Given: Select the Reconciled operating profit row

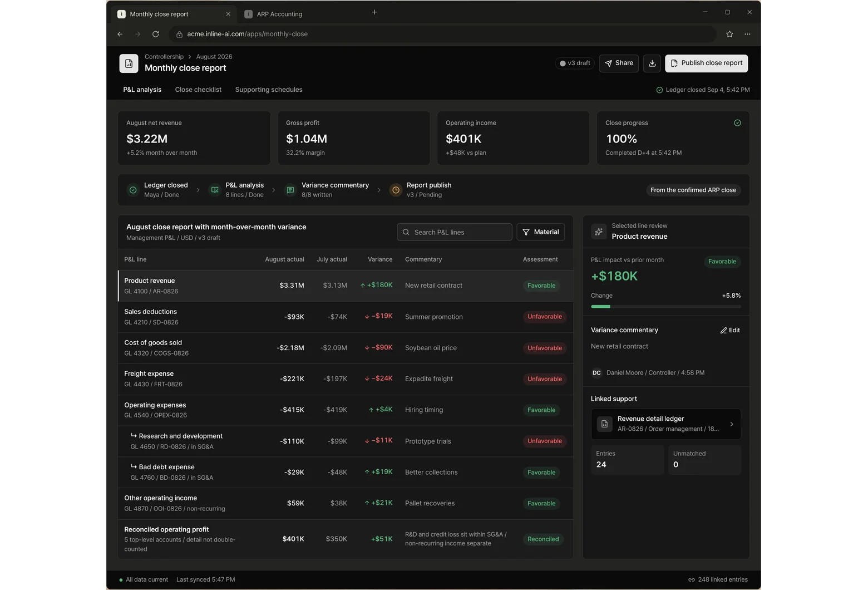Looking at the screenshot, I should pos(346,539).
